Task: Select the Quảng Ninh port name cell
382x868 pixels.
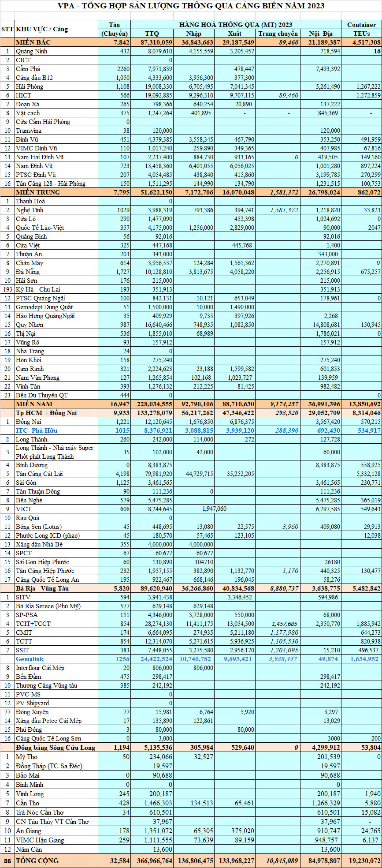Action: [31, 51]
